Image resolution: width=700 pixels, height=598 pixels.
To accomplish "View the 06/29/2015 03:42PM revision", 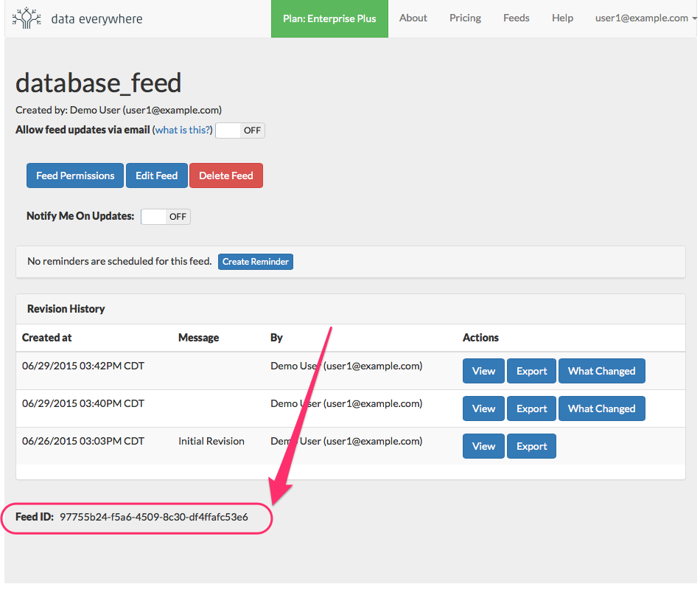I will point(483,371).
